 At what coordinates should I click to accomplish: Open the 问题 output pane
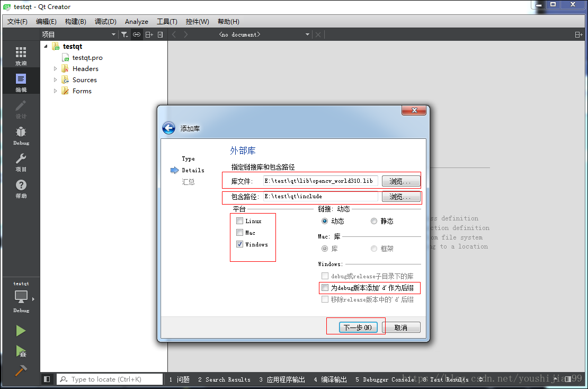[179, 379]
